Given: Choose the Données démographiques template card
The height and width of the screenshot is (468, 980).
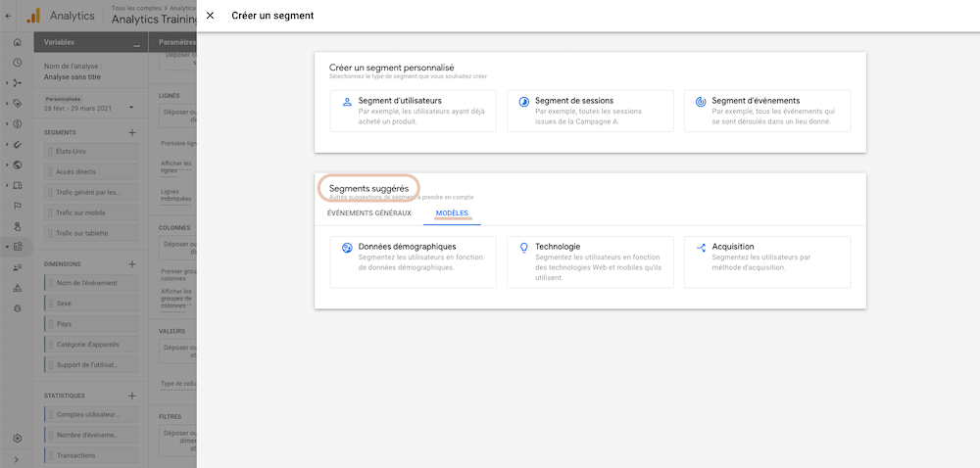Looking at the screenshot, I should pyautogui.click(x=414, y=262).
